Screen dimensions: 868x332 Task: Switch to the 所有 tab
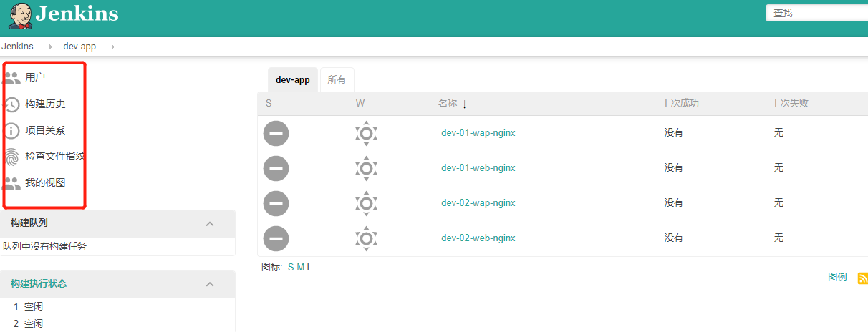click(337, 80)
